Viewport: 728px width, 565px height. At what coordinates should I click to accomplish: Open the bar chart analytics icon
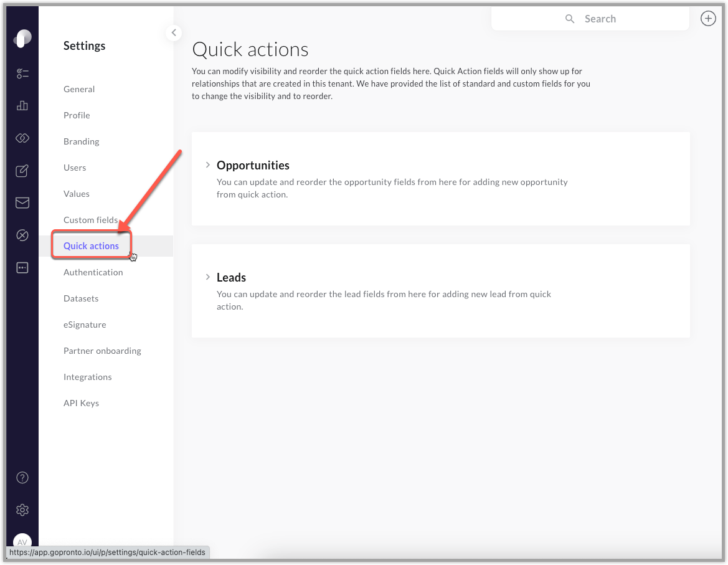(x=22, y=105)
